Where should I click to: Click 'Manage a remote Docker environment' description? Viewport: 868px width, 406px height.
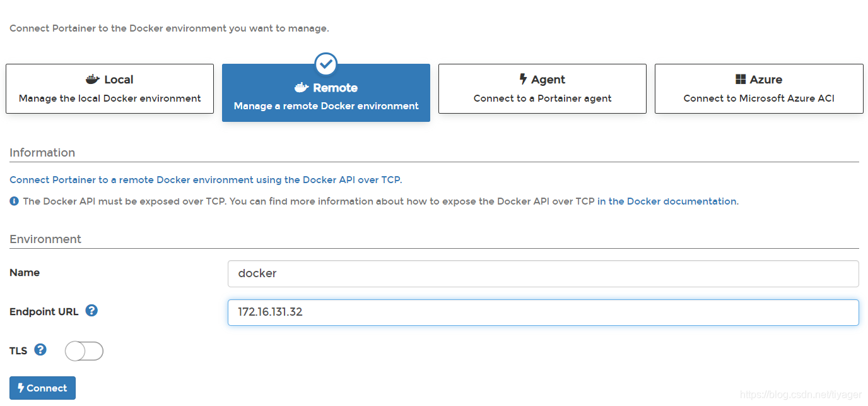(x=326, y=106)
